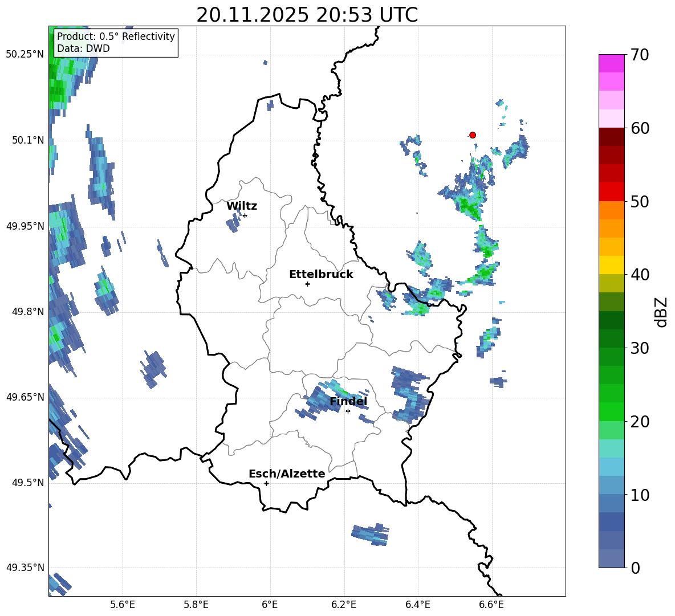Click the 49.8°N latitude label
This screenshot has width=675, height=616.
[28, 312]
